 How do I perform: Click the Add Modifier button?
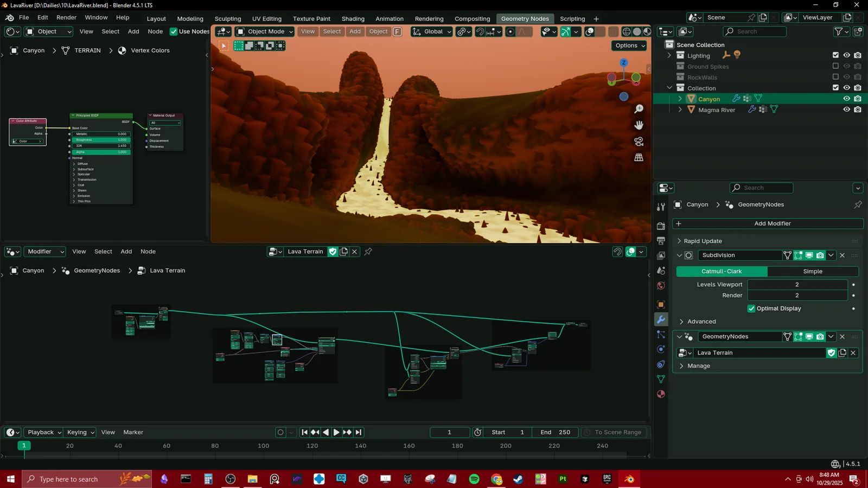coord(771,223)
